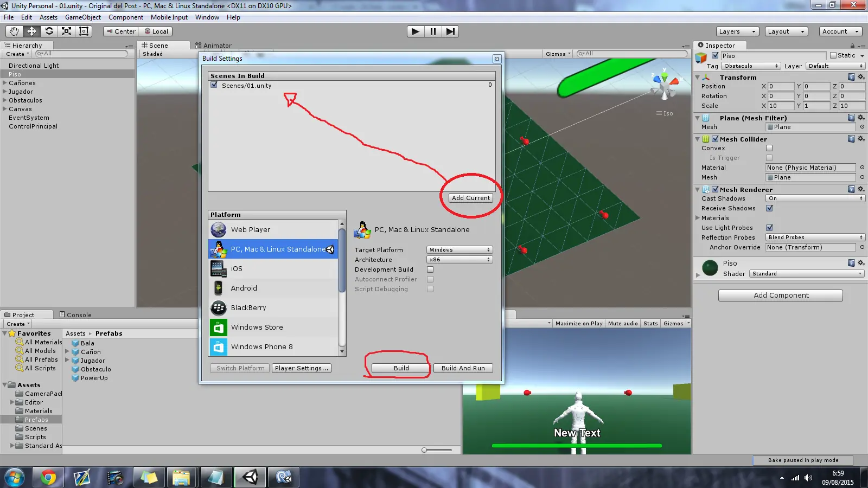Select iOS platform in list
This screenshot has width=868, height=488.
point(273,269)
